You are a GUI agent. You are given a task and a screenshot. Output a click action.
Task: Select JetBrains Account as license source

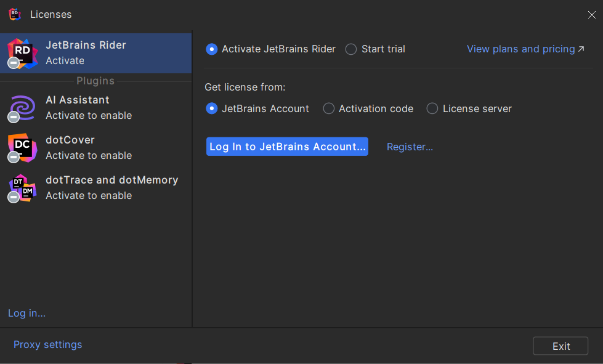click(212, 108)
